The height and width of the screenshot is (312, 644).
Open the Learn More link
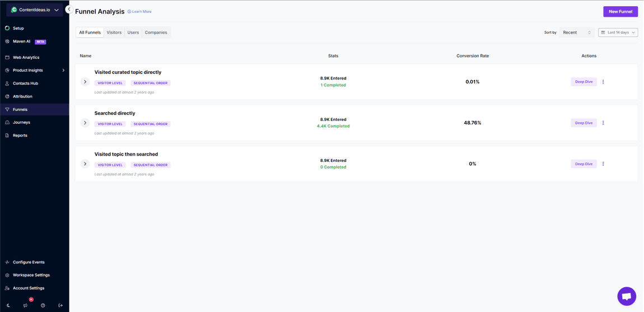pos(139,12)
